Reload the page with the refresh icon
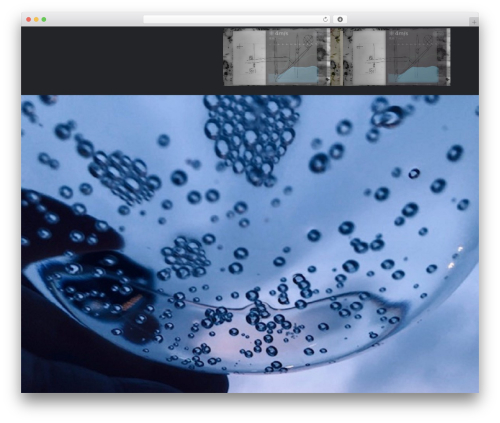 (325, 19)
